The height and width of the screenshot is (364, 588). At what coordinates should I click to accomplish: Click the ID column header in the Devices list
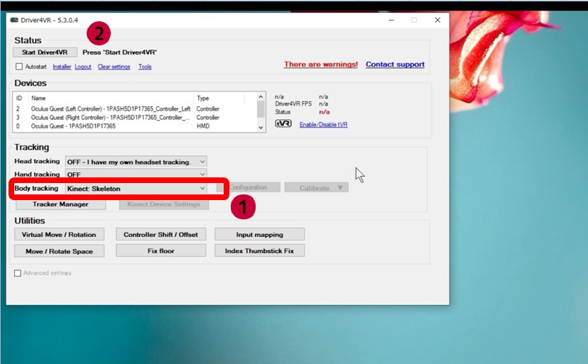click(x=21, y=98)
